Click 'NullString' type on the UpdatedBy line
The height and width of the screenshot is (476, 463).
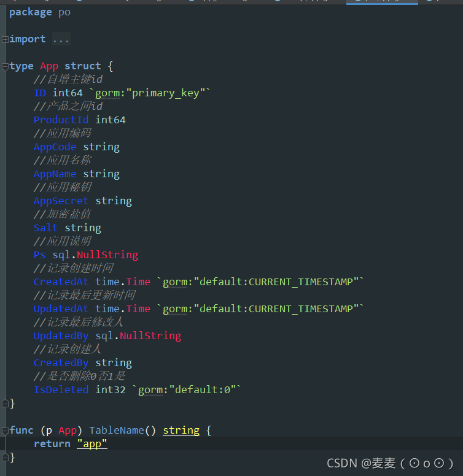pos(150,336)
